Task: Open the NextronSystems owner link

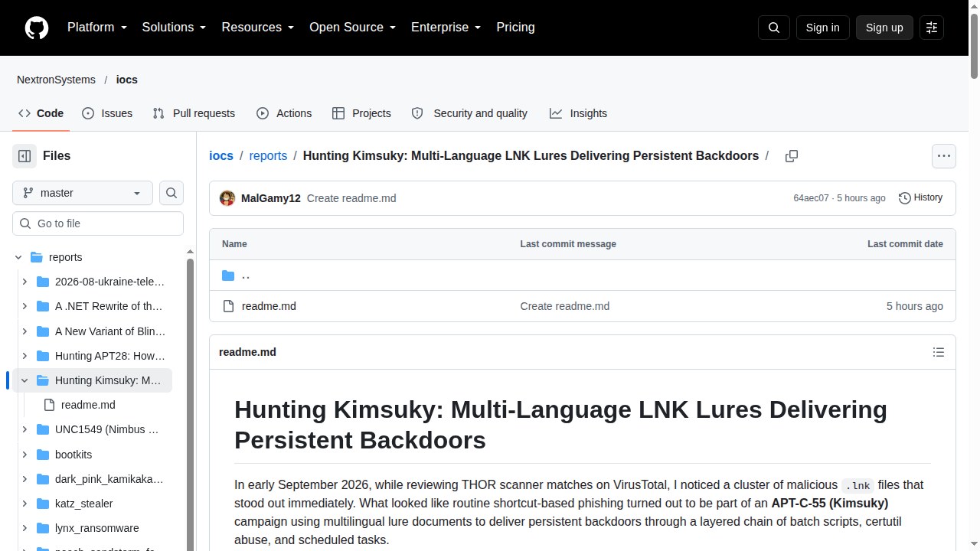Action: pyautogui.click(x=56, y=80)
